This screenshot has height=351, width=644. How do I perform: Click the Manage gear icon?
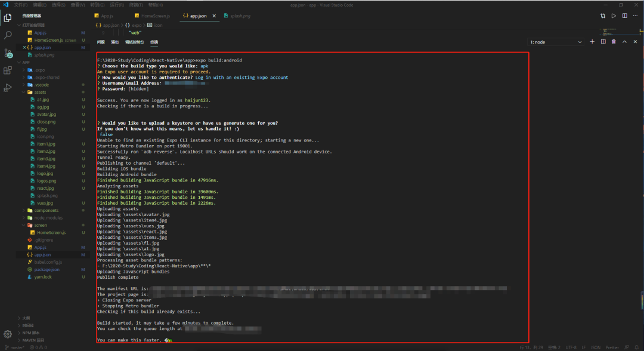(8, 332)
